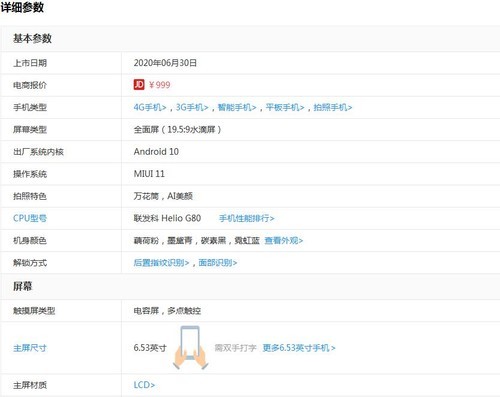This screenshot has height=397, width=500.
Task: Click the hands-holding-phone illustration
Action: click(190, 348)
